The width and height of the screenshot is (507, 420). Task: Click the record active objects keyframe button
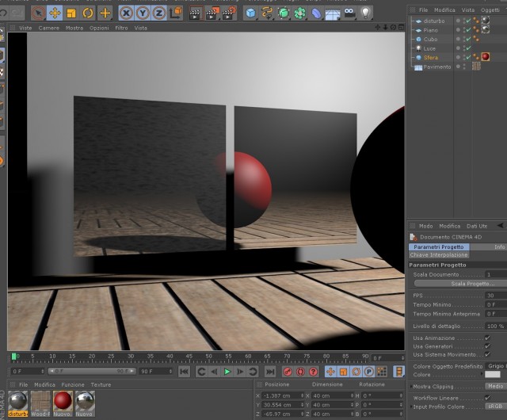(288, 372)
